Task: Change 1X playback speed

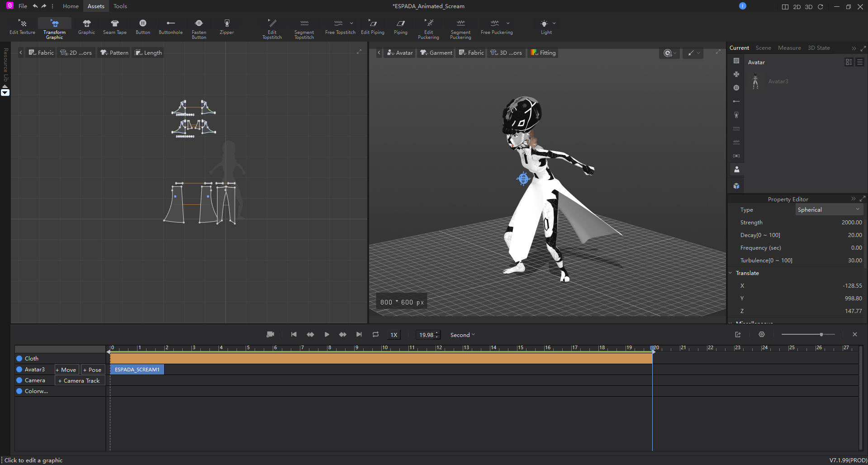Action: 394,335
